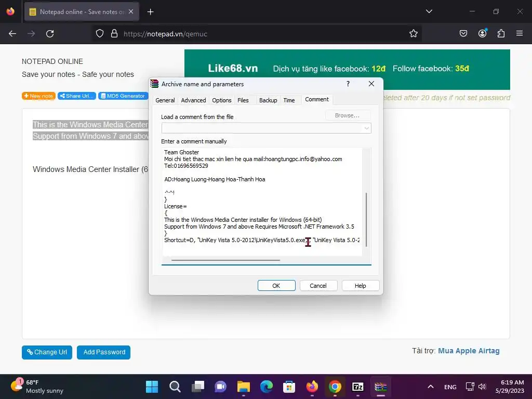Click the 'Shortcut=D' comment line
The image size is (532, 399).
pyautogui.click(x=261, y=240)
